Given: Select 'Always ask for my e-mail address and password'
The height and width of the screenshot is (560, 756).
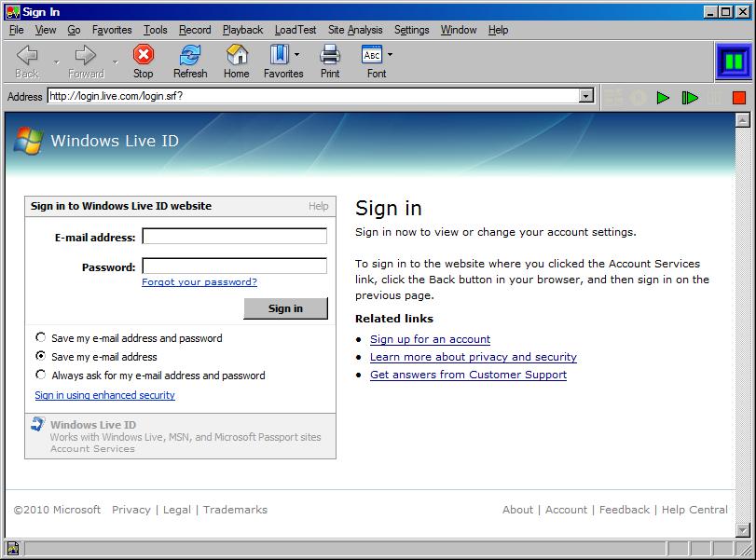Looking at the screenshot, I should (x=40, y=376).
